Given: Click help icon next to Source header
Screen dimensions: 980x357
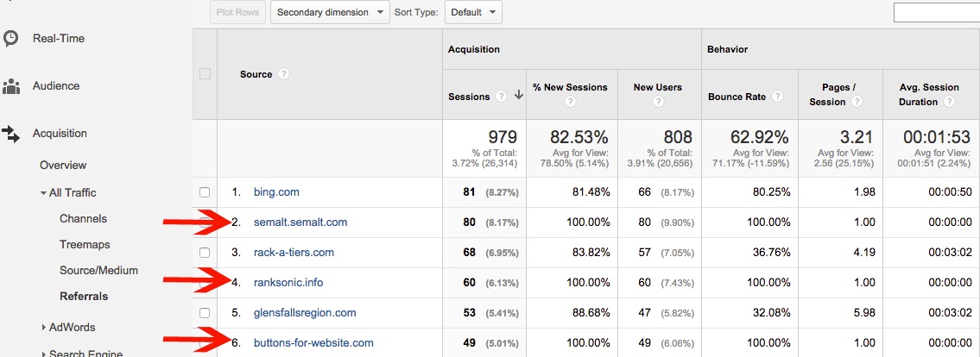Looking at the screenshot, I should [284, 74].
